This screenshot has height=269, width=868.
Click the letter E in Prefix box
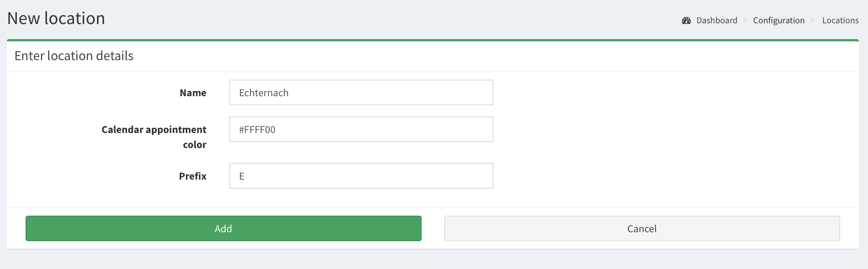(242, 176)
